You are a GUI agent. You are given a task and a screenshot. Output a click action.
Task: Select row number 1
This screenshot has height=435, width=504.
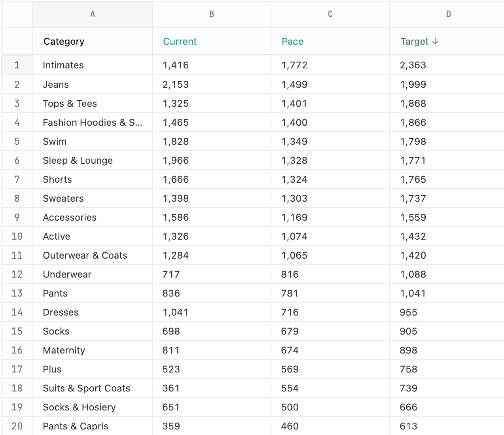pos(17,65)
